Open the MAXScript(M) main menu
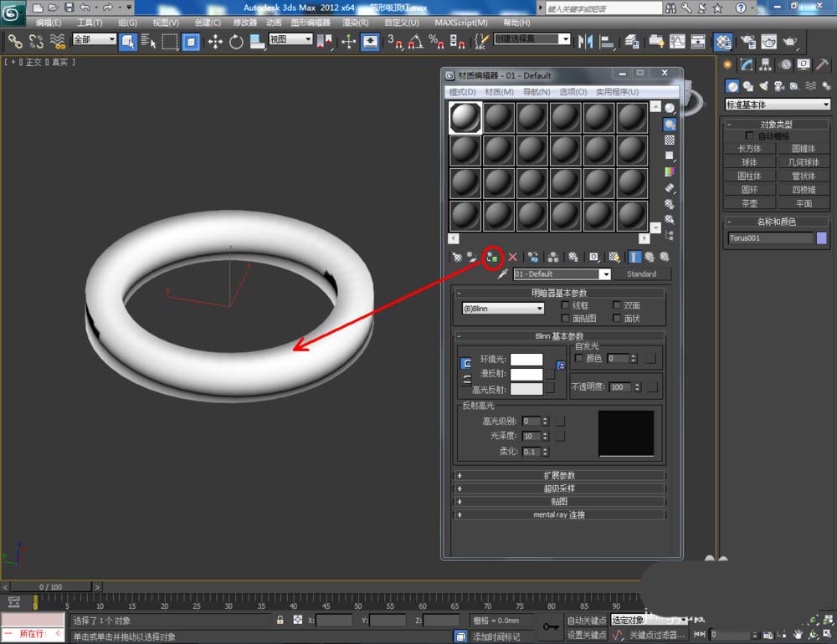837x644 pixels. click(x=461, y=23)
